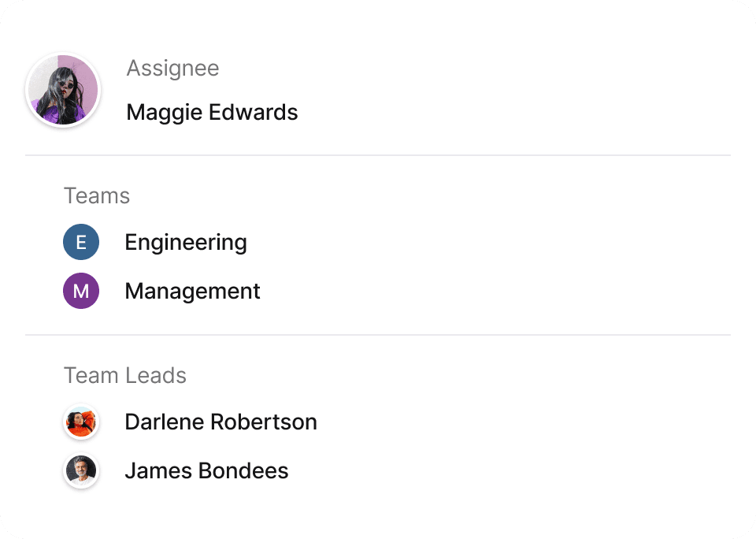
Task: Open the Maggie Edwards assignee name
Action: (212, 113)
